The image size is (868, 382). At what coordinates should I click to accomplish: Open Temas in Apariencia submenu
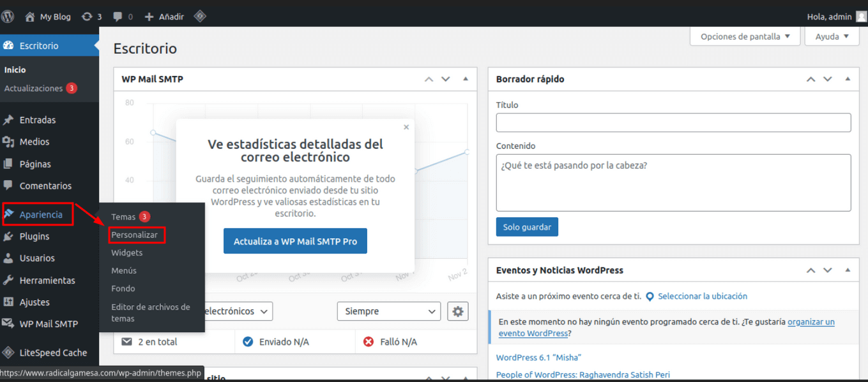(x=123, y=217)
